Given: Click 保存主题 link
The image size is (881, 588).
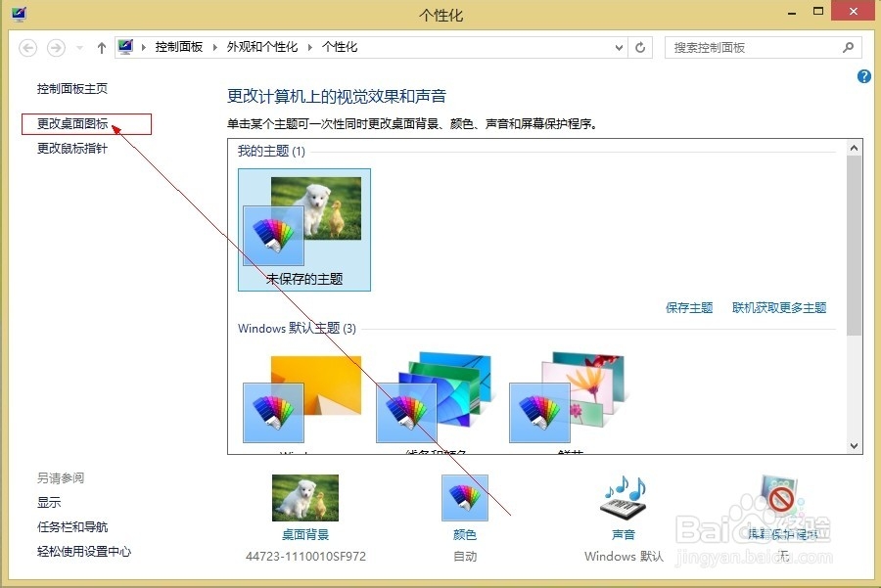Looking at the screenshot, I should pyautogui.click(x=689, y=308).
